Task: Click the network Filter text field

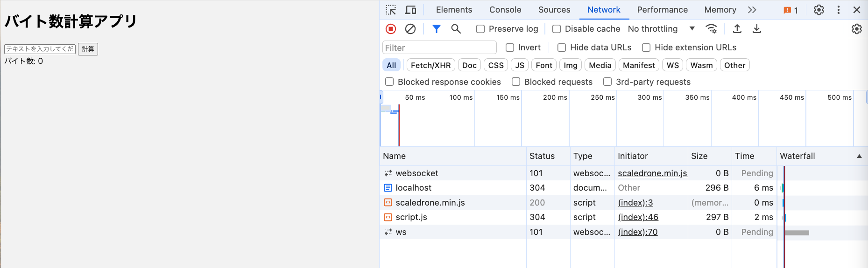Action: [x=439, y=48]
